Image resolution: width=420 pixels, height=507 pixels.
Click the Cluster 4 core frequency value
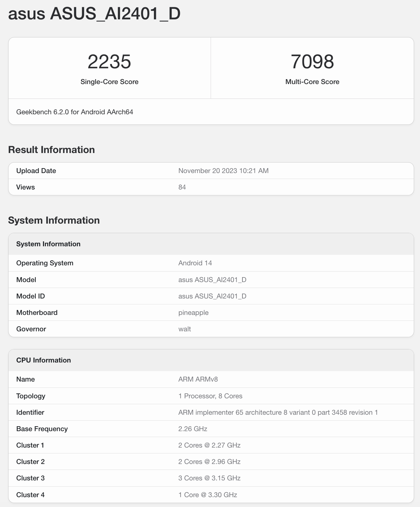coord(207,495)
